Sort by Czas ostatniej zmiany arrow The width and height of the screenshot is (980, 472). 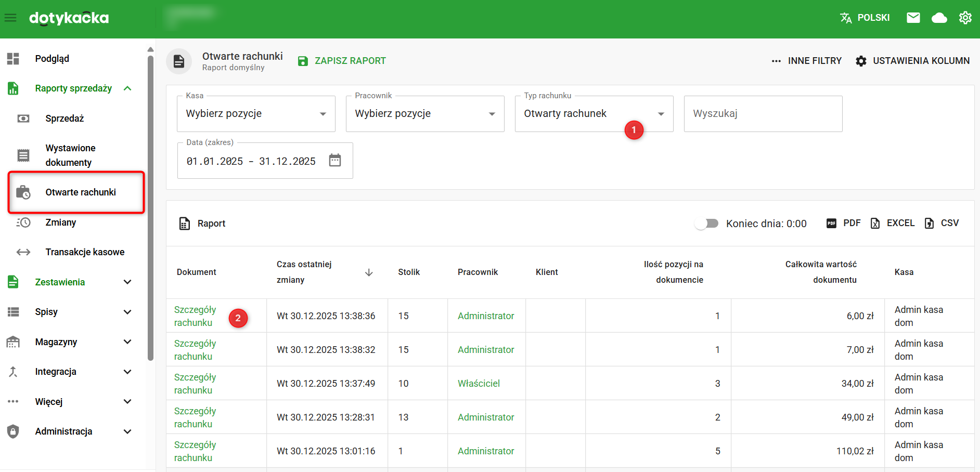click(x=369, y=272)
